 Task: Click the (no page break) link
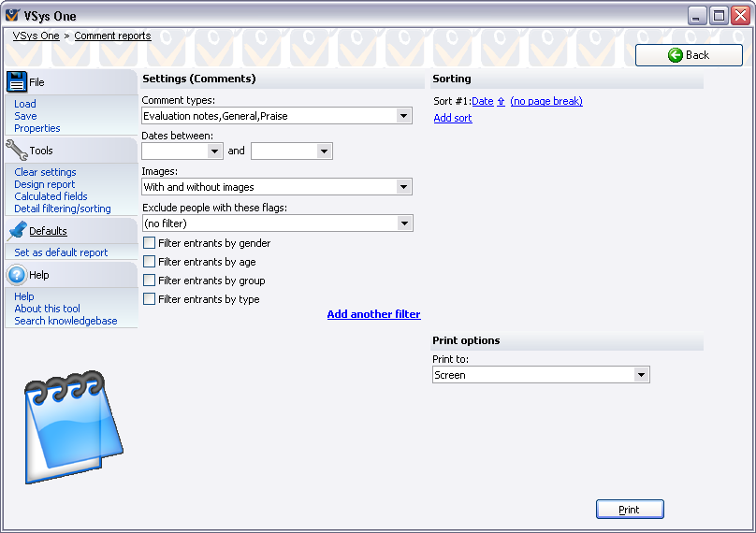(546, 101)
